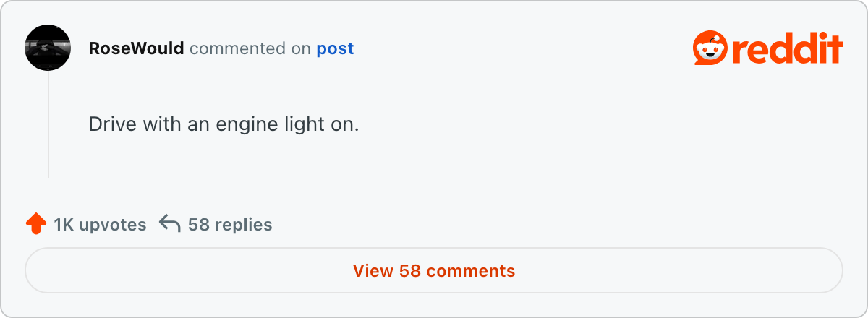Open the RoseWould username link
The image size is (868, 318).
(136, 48)
